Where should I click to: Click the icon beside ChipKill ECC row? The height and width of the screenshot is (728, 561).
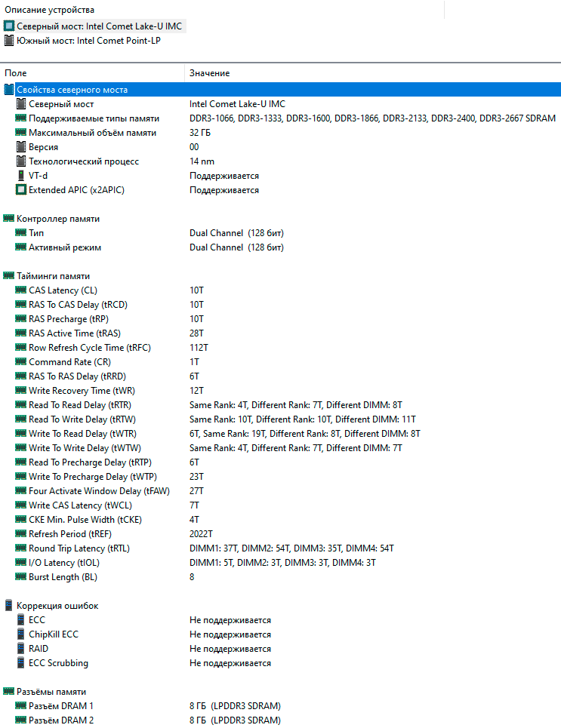(x=21, y=634)
